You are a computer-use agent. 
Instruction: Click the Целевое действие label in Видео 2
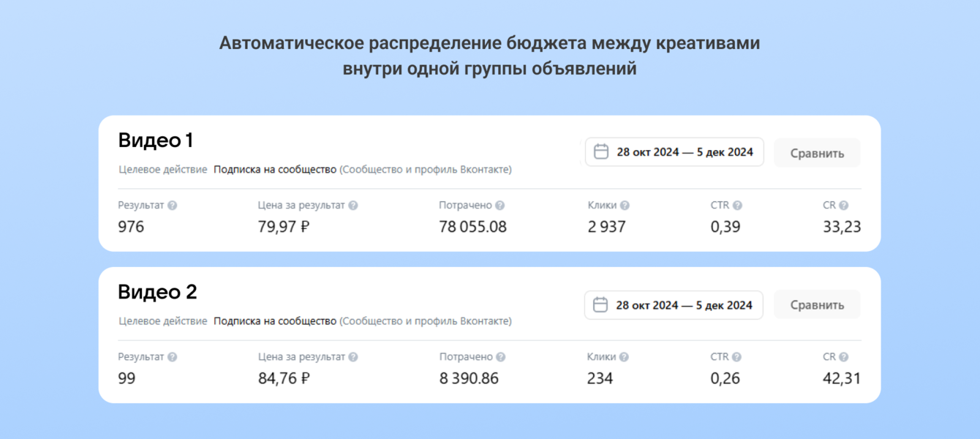pyautogui.click(x=162, y=321)
